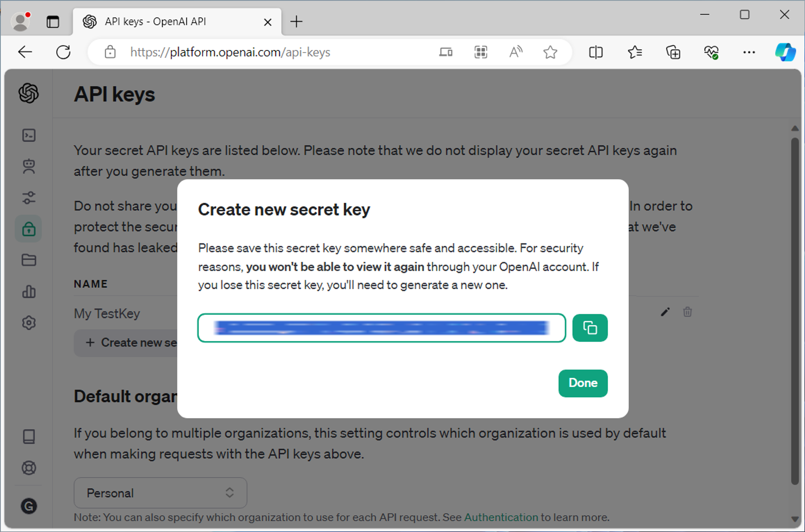Open the account avatar G in sidebar

29,506
